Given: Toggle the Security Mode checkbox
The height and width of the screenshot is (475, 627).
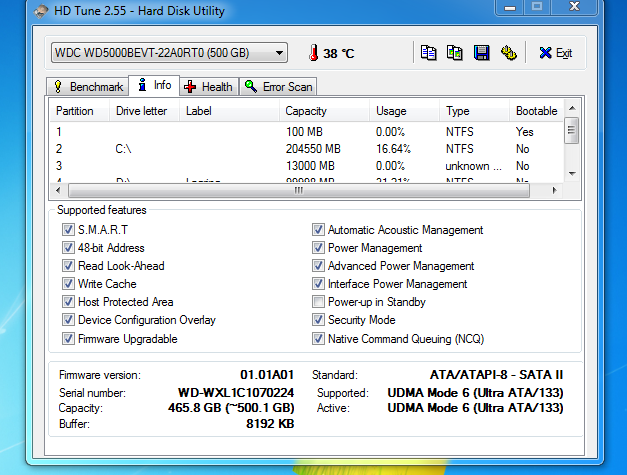Looking at the screenshot, I should tap(318, 319).
